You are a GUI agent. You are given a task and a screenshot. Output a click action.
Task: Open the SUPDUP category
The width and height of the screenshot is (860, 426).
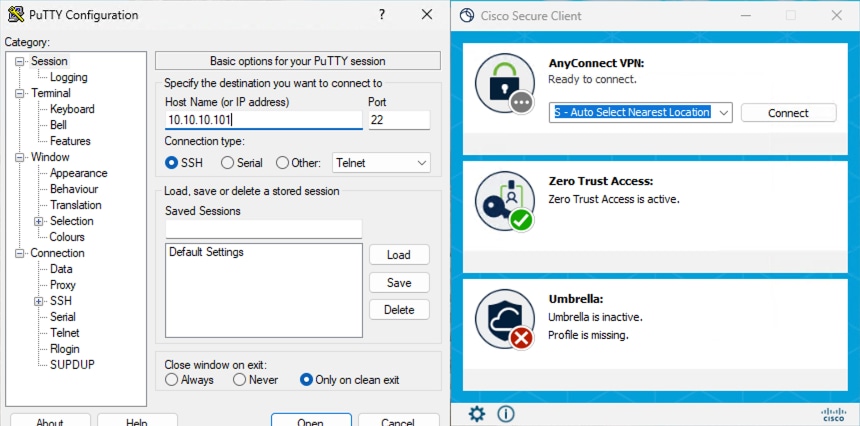(x=72, y=365)
